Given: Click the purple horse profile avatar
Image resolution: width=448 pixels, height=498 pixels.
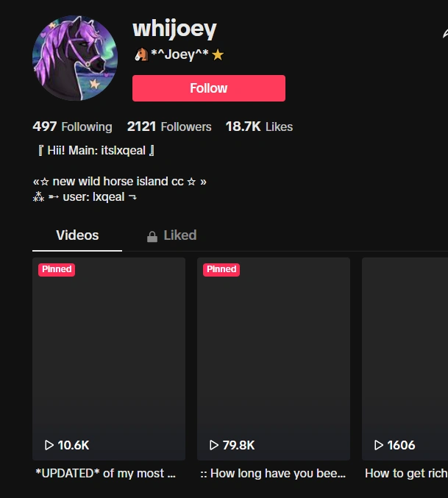Looking at the screenshot, I should pyautogui.click(x=75, y=58).
